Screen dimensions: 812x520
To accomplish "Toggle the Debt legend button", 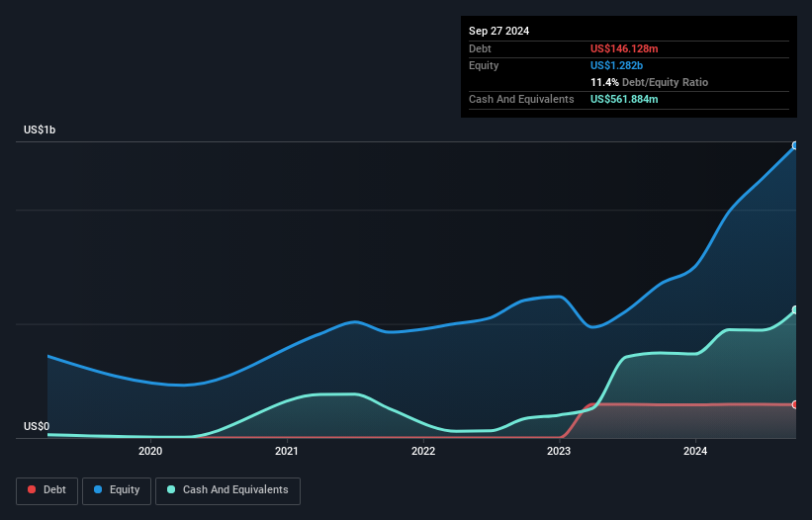I will [x=46, y=490].
